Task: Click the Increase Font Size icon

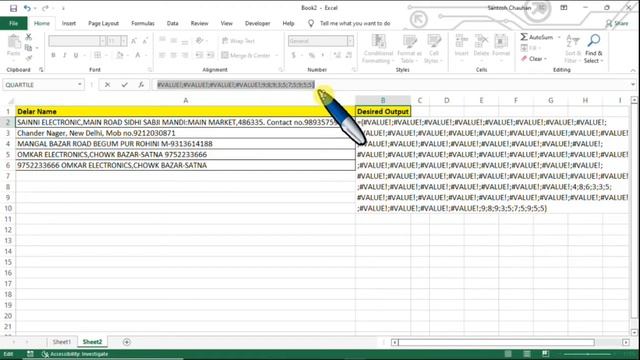Action: point(134,41)
